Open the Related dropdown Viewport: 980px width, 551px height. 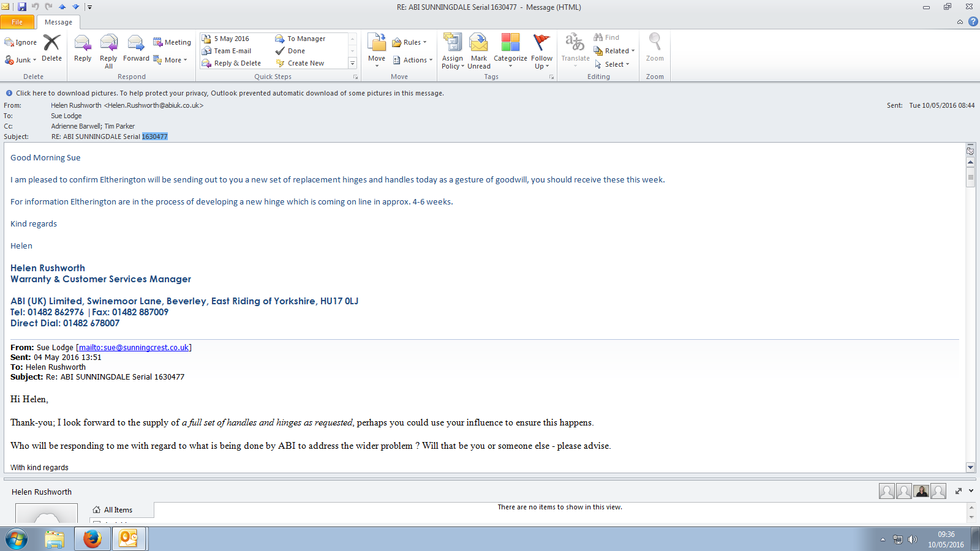pyautogui.click(x=614, y=51)
